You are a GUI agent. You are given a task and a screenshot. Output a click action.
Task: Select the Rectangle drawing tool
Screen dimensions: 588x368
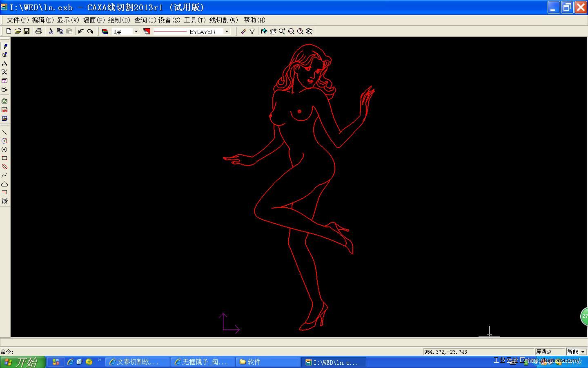pos(4,158)
